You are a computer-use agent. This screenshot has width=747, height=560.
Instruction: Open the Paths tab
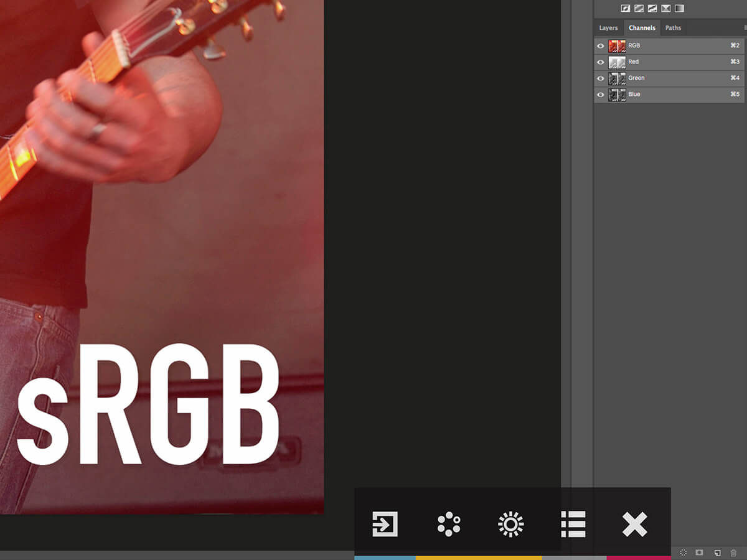[x=673, y=27]
